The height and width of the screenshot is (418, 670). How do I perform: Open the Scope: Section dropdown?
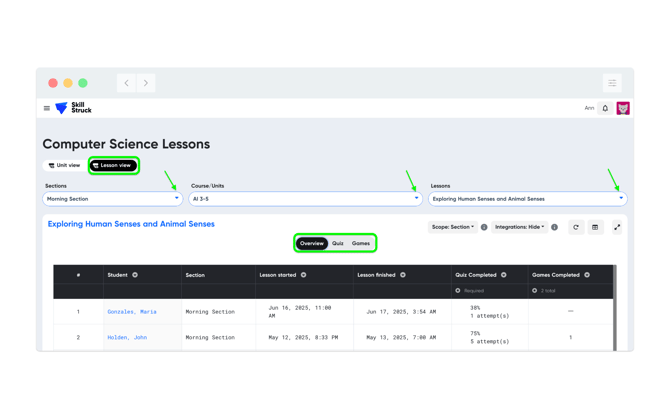[453, 227]
